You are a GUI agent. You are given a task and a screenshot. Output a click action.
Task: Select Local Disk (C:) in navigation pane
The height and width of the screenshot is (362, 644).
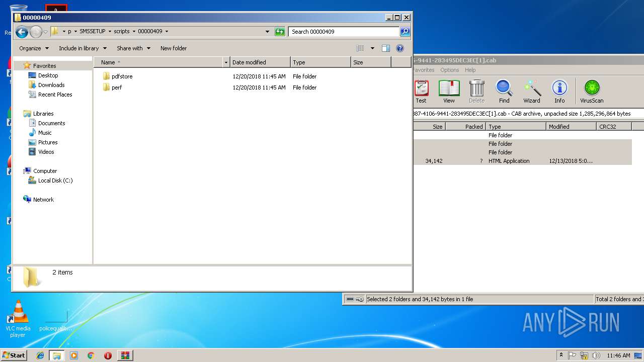pyautogui.click(x=55, y=180)
